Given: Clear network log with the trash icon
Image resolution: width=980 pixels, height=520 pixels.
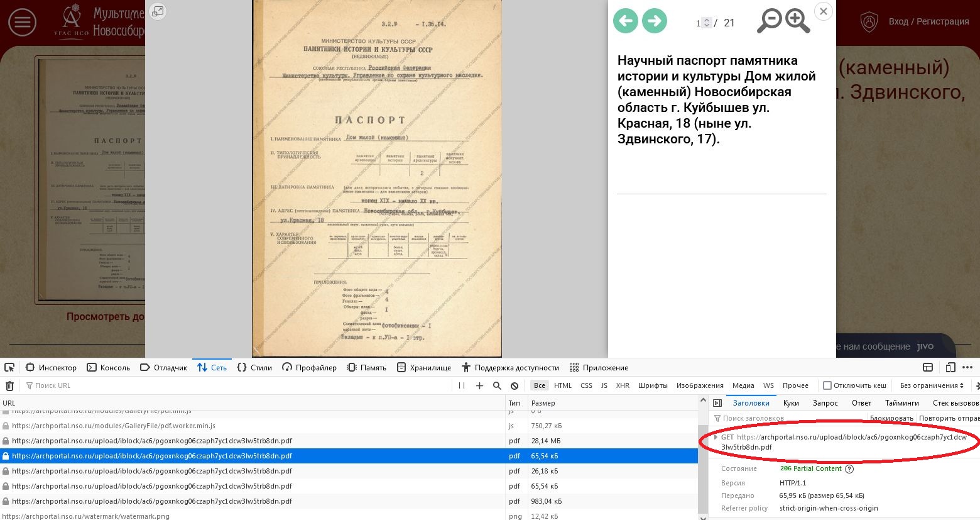Looking at the screenshot, I should pos(9,385).
